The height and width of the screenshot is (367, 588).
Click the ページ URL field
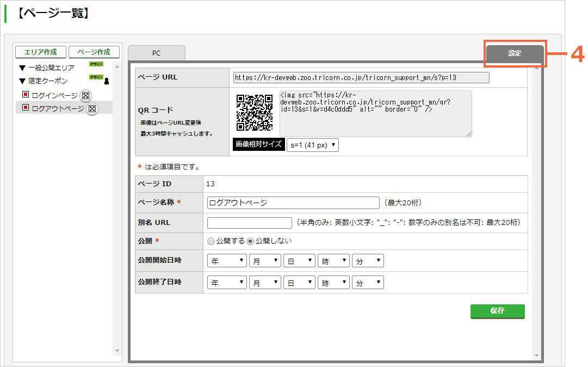click(361, 78)
